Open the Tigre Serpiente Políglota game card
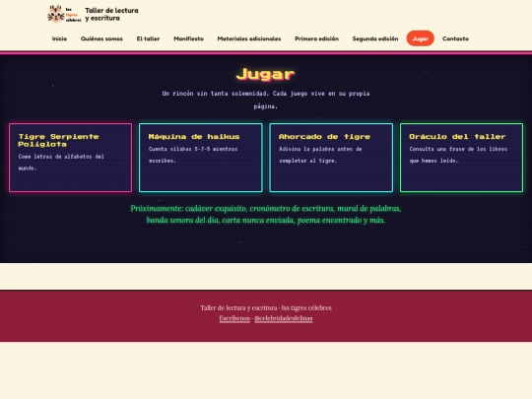The height and width of the screenshot is (399, 532). coord(71,158)
